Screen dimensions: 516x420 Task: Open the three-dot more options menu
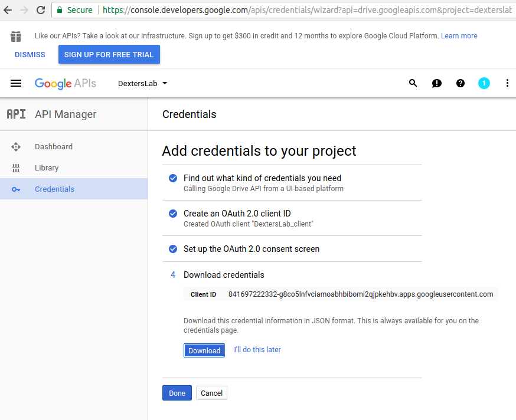click(x=507, y=83)
